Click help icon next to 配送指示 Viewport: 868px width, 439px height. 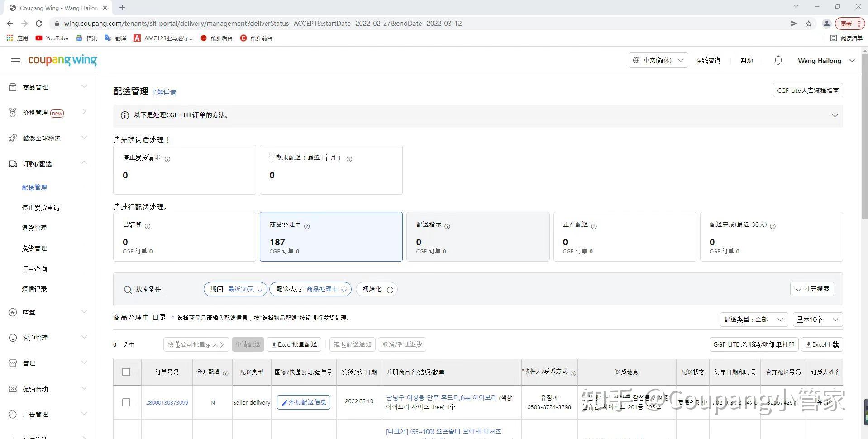click(447, 226)
